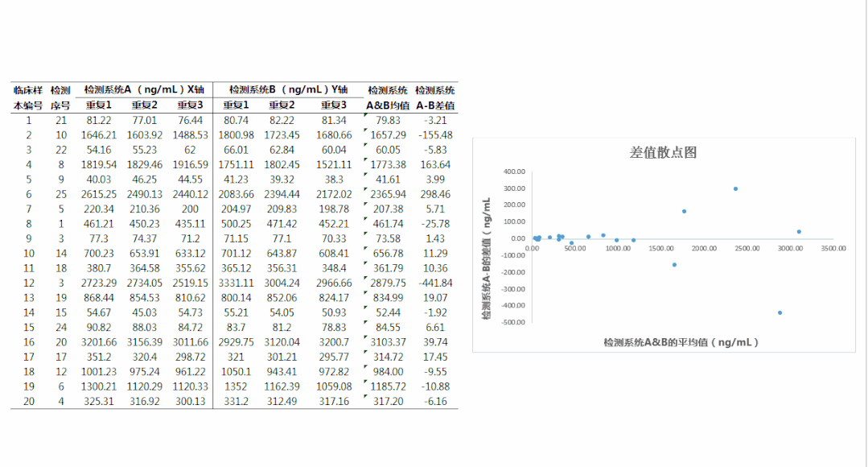Click the x-axis label 3500.00
868x467 pixels.
831,249
